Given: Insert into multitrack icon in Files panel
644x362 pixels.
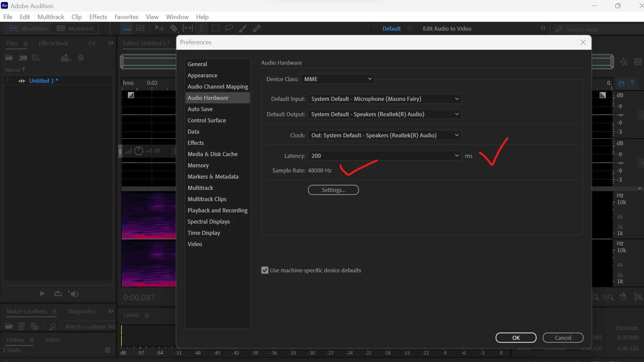Looking at the screenshot, I should tap(66, 58).
